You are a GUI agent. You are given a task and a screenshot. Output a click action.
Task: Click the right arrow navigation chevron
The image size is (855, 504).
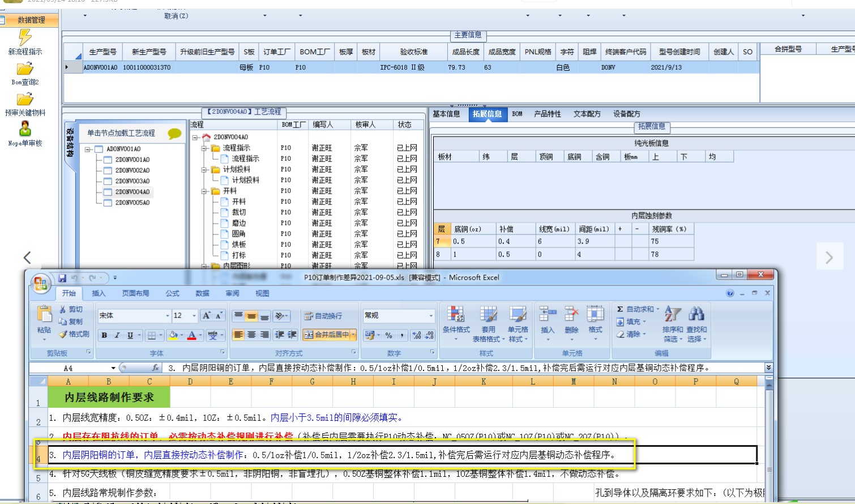[x=829, y=258]
